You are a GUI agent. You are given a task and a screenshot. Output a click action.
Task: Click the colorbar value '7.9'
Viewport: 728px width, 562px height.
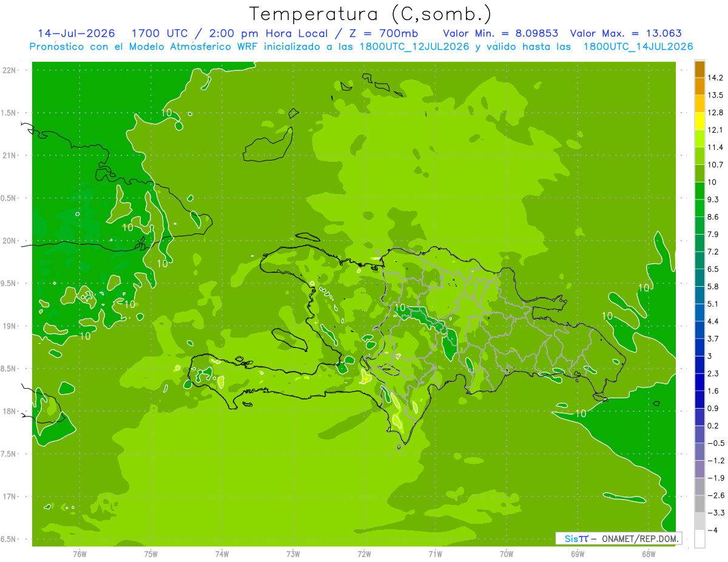tap(713, 234)
